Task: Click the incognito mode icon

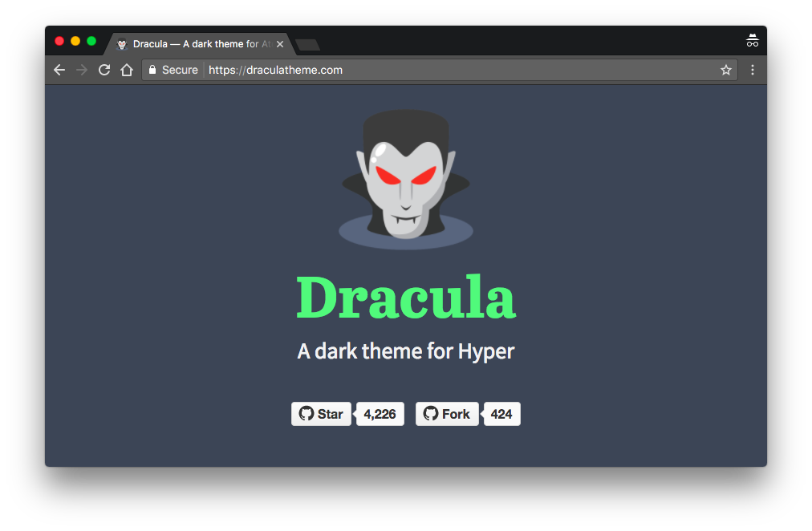Action: (753, 40)
